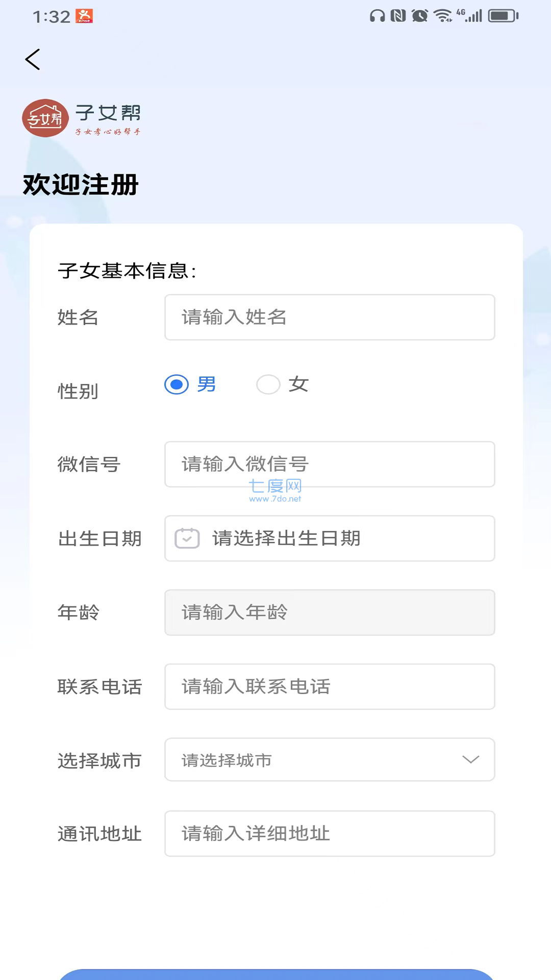Open the 请选择出生日期 date picker
Viewport: 551px width, 980px height.
coord(330,538)
